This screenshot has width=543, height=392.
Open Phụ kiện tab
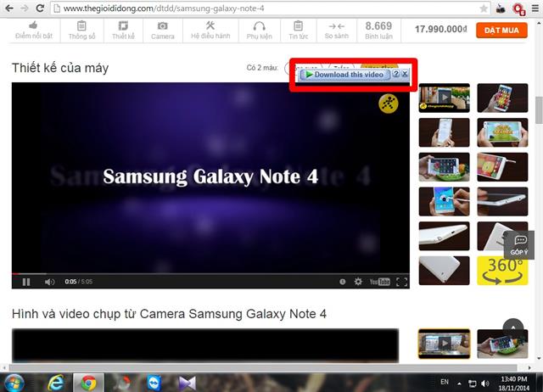click(x=260, y=31)
